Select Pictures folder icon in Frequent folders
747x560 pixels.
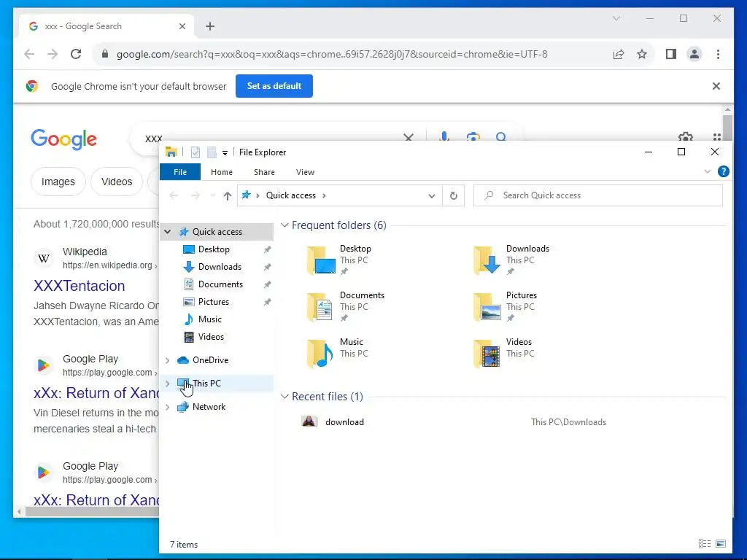click(x=487, y=307)
